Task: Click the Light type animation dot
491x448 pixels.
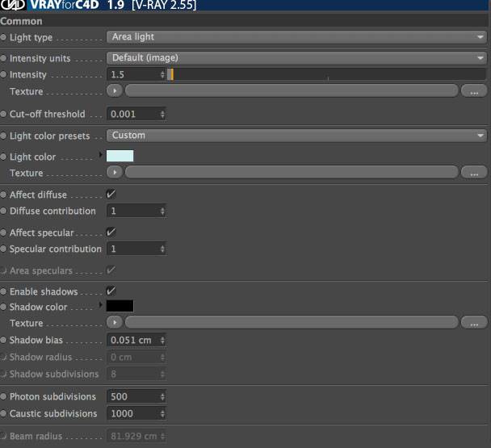Action: click(x=3, y=37)
